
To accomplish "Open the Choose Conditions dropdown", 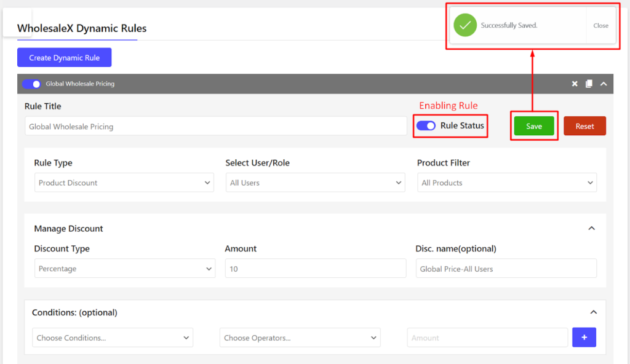I will point(113,338).
